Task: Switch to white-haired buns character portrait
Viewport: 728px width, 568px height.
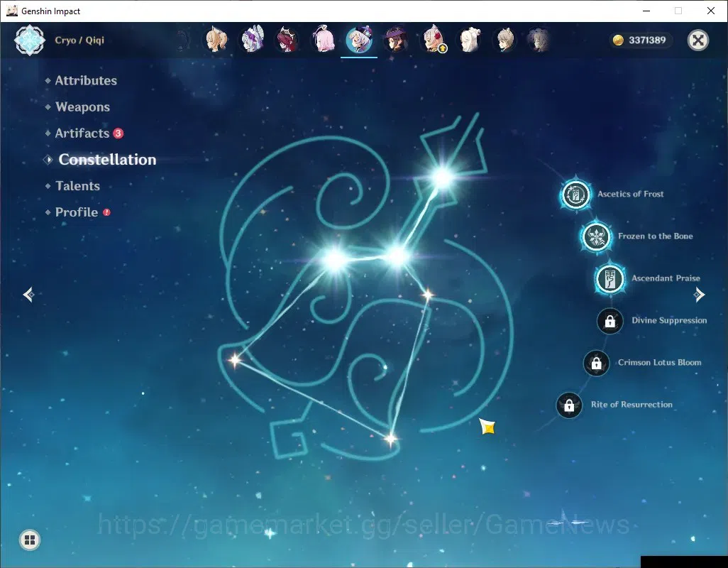Action: (x=469, y=40)
